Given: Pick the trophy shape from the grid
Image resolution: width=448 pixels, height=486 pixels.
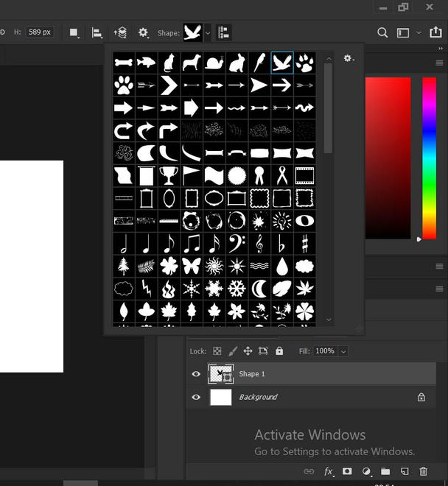Looking at the screenshot, I should pos(169,175).
